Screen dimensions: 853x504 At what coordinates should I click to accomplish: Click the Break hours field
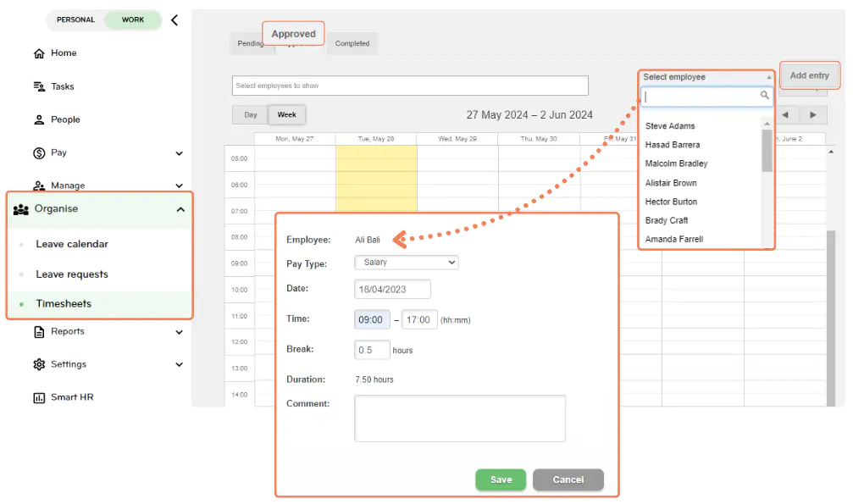coord(372,350)
